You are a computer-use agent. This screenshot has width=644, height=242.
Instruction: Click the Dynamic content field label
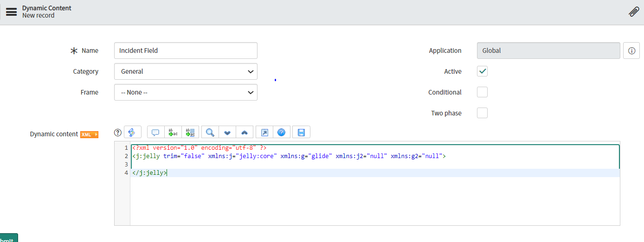(x=54, y=134)
